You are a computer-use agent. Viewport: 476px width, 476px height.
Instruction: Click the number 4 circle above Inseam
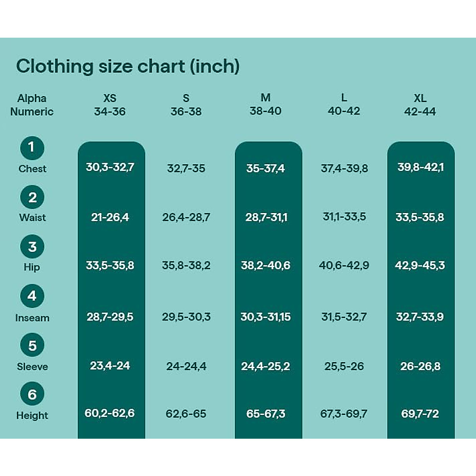click(x=32, y=296)
